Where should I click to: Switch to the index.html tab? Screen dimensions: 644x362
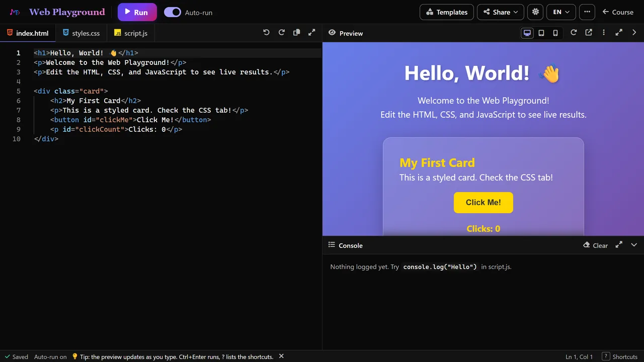pyautogui.click(x=28, y=33)
